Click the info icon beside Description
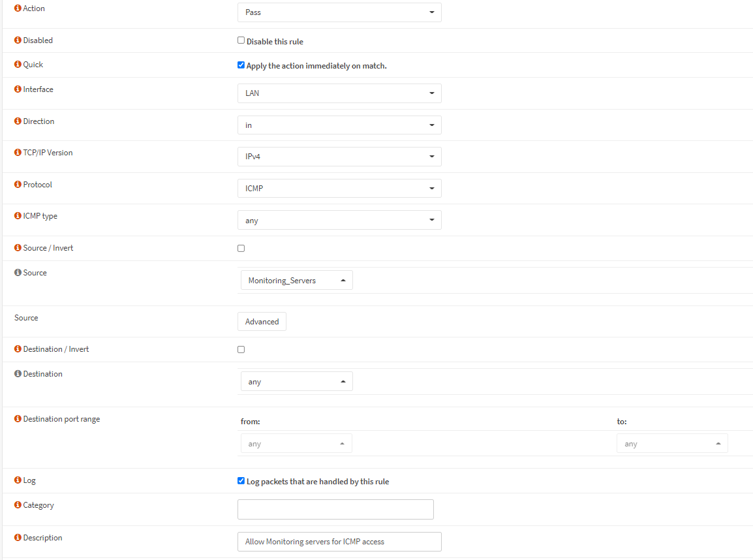Screen dimensions: 753x560 [x=18, y=537]
